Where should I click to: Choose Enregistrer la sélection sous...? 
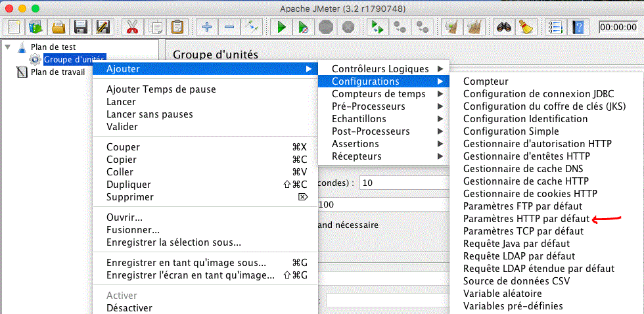pyautogui.click(x=205, y=242)
